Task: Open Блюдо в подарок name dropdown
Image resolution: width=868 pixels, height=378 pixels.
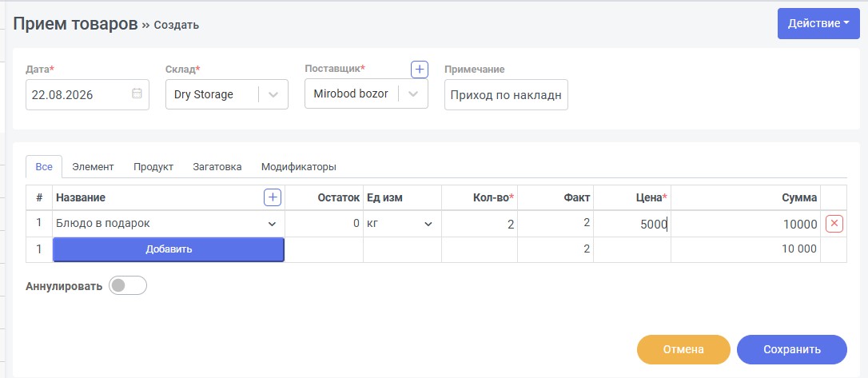Action: point(272,224)
